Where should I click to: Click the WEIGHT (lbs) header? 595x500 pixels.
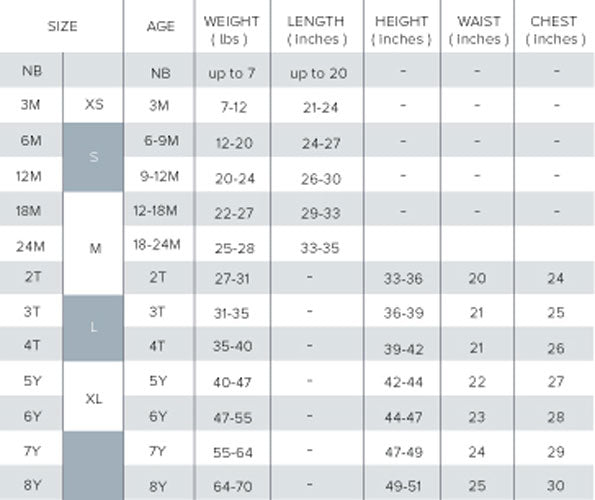(231, 30)
